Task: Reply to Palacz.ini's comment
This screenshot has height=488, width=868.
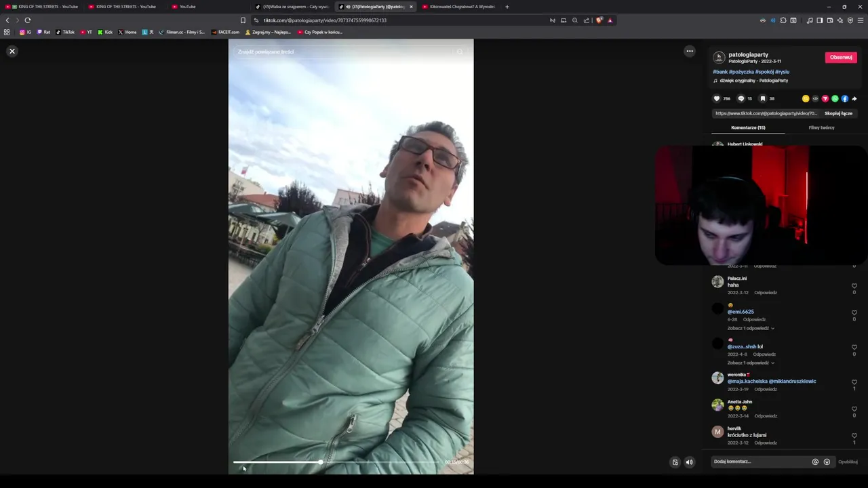Action: tap(766, 293)
